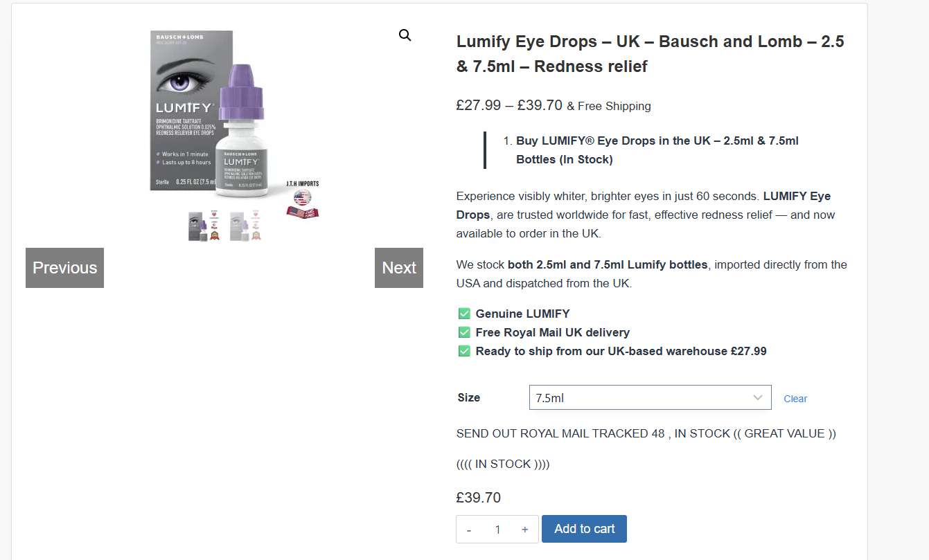Image resolution: width=929 pixels, height=560 pixels.
Task: Click the green checkmark beside Genuine LUMIFY
Action: [x=464, y=314]
